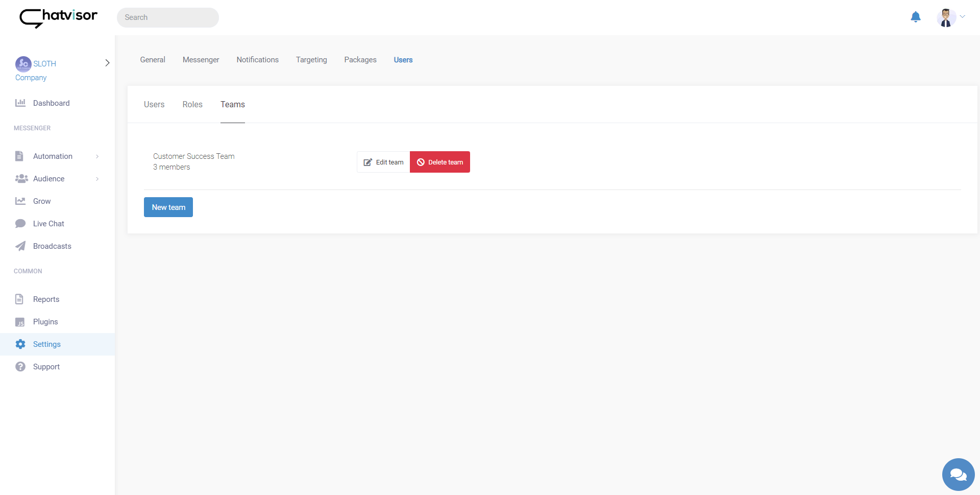This screenshot has width=980, height=495.
Task: Click the Support question mark icon
Action: (20, 367)
